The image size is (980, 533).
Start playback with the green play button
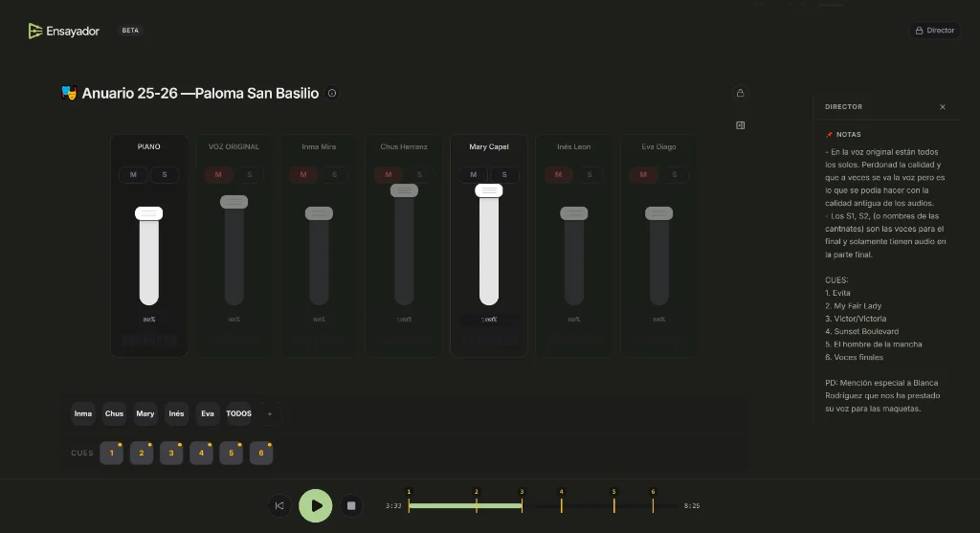click(x=316, y=505)
